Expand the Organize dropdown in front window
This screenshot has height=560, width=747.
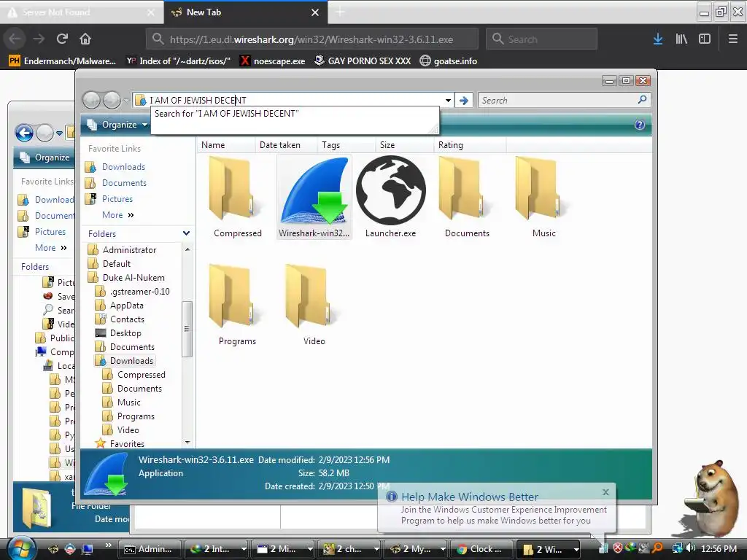(144, 125)
